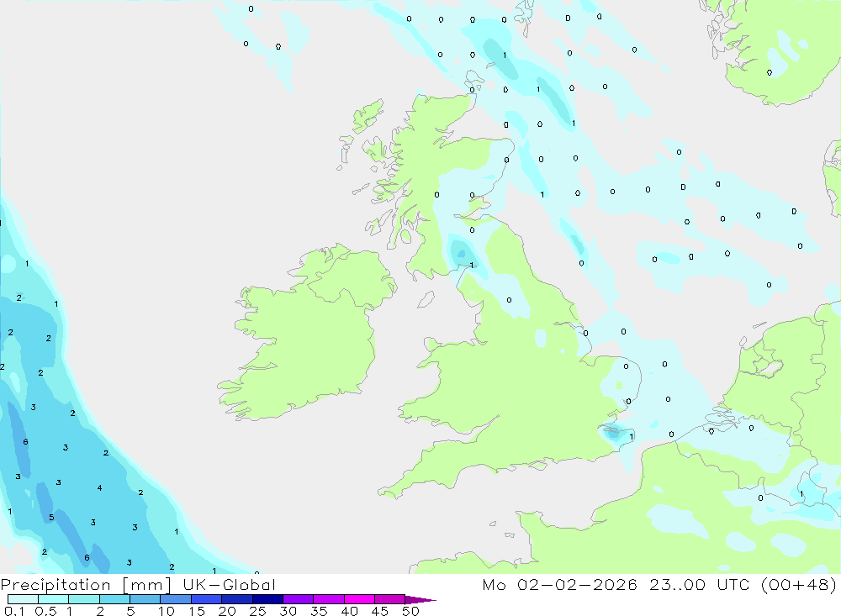The image size is (841, 616).
Task: Click the '45' legend scale label
Action: click(x=380, y=611)
